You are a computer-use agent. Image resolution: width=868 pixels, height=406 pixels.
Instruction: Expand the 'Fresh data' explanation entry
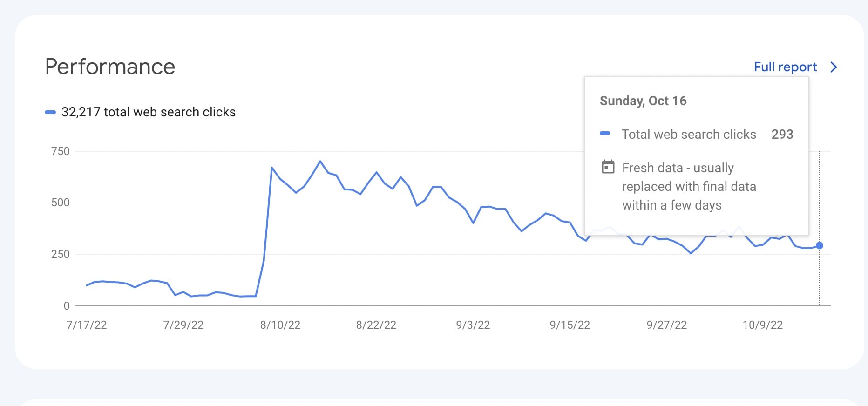tap(689, 186)
